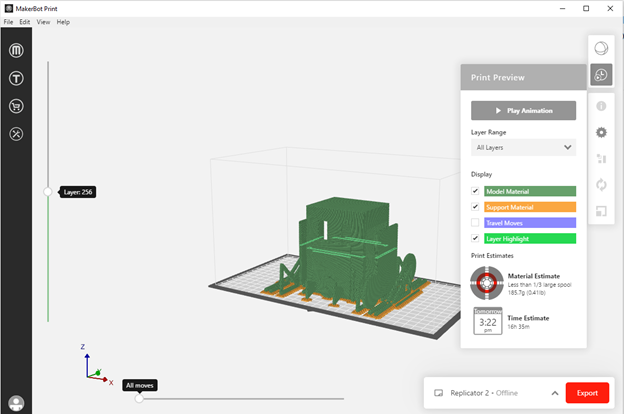Open the File menu
Viewport: 624px width, 414px height.
(8, 22)
